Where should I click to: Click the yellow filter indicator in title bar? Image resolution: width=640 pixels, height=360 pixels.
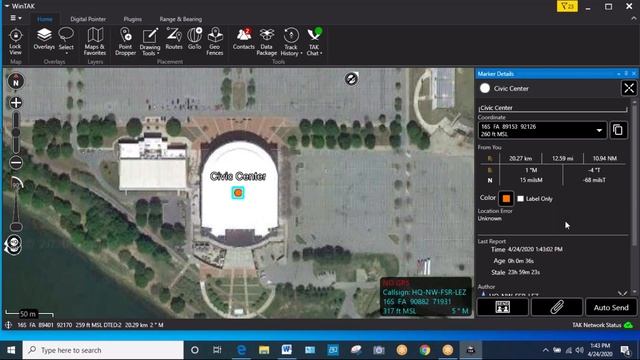click(x=567, y=6)
